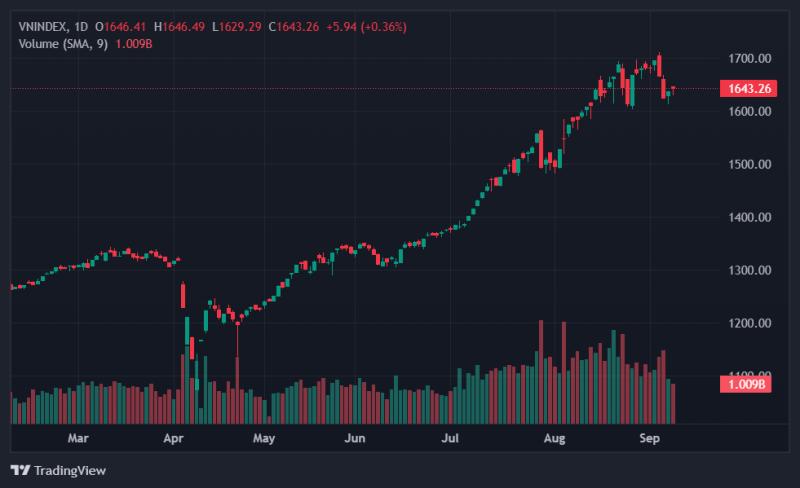Screen dimensions: 800x488
Task: Click the red 1643.26 current price label
Action: tap(748, 88)
